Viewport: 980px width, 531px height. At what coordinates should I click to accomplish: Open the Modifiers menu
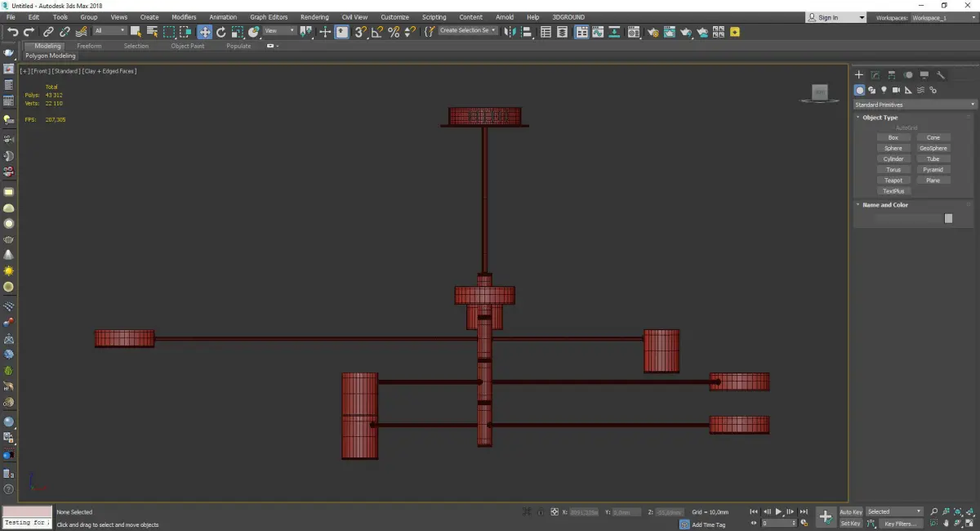point(184,17)
